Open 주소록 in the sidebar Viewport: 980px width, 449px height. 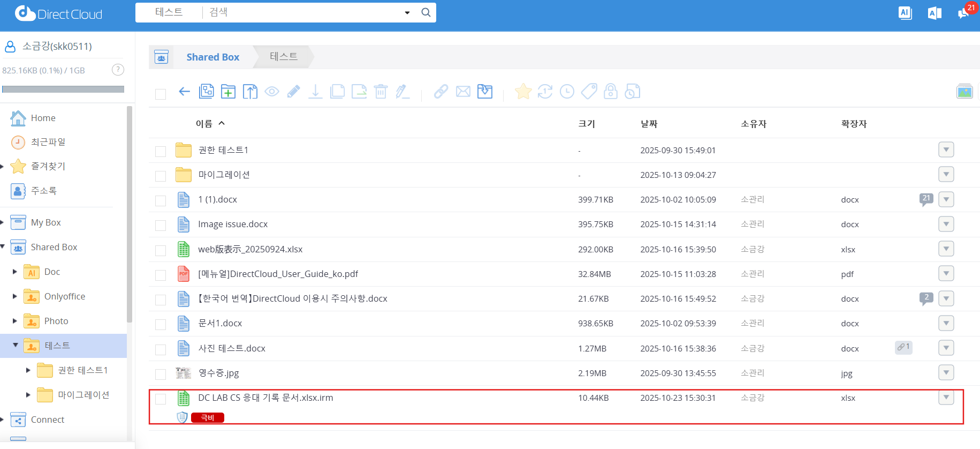(44, 191)
